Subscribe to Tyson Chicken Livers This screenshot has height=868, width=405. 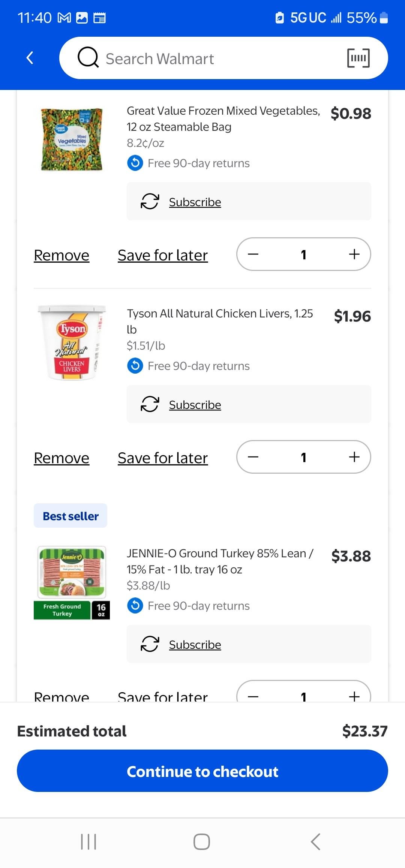point(195,405)
